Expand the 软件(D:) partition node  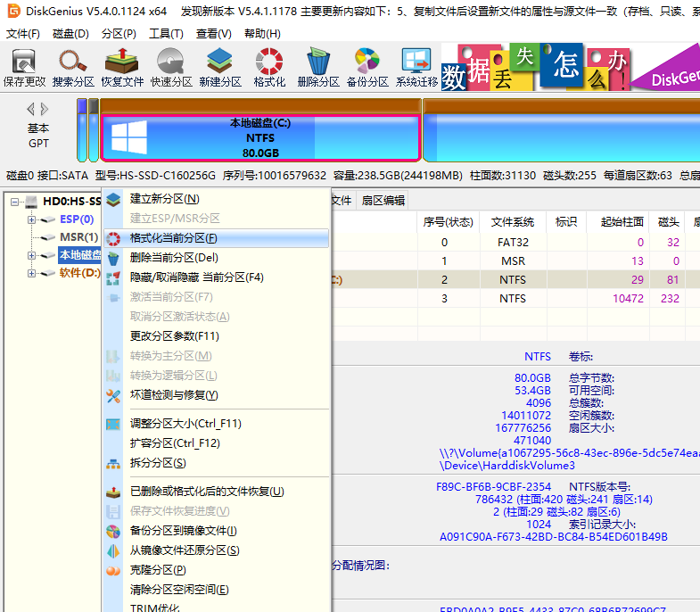(x=32, y=273)
